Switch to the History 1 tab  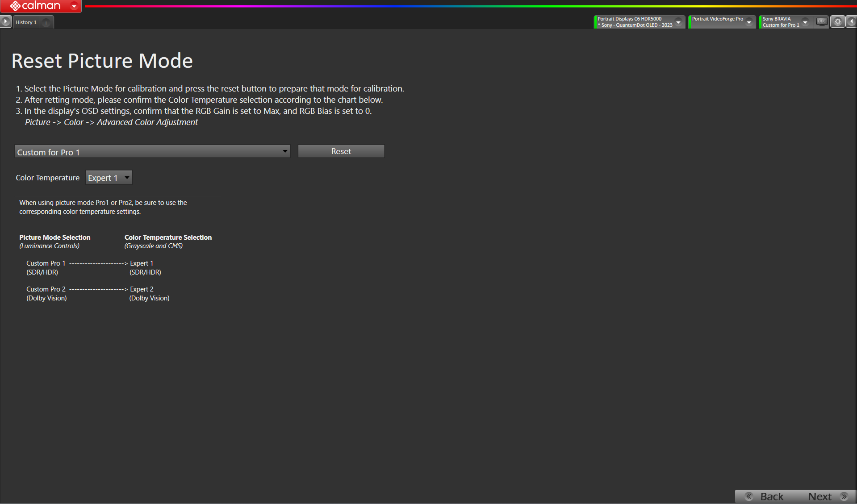tap(26, 22)
